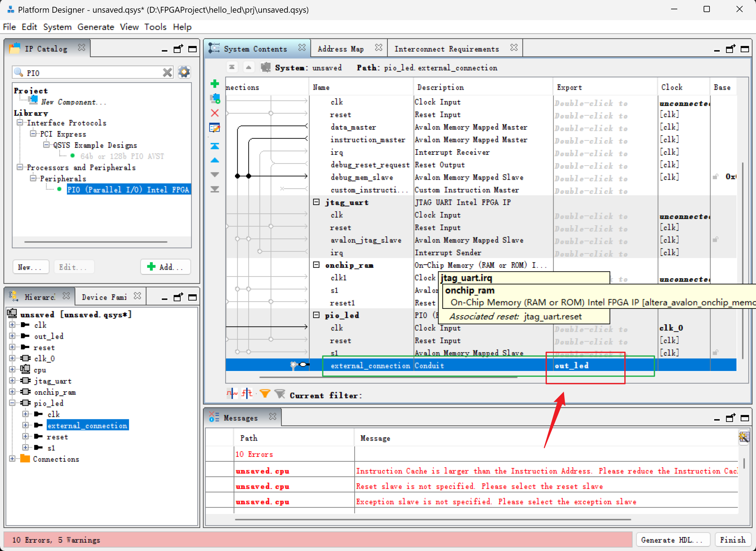This screenshot has width=756, height=551.
Task: Open the Generate menu
Action: click(96, 27)
